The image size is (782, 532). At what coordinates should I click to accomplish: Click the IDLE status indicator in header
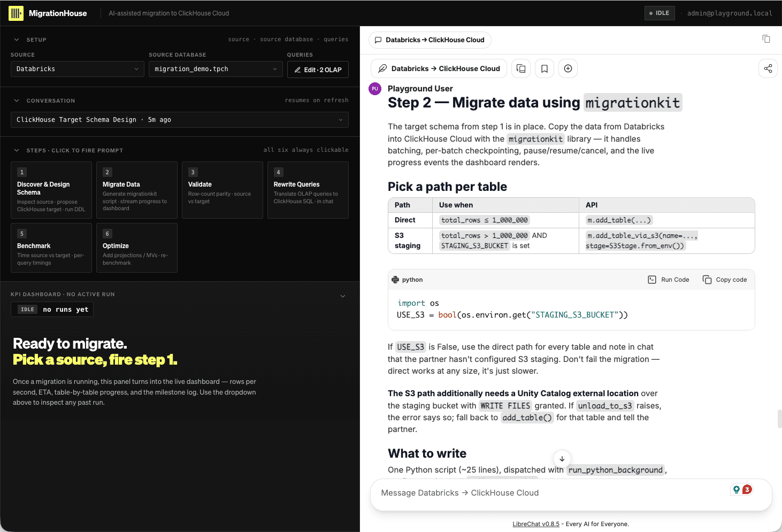[660, 13]
